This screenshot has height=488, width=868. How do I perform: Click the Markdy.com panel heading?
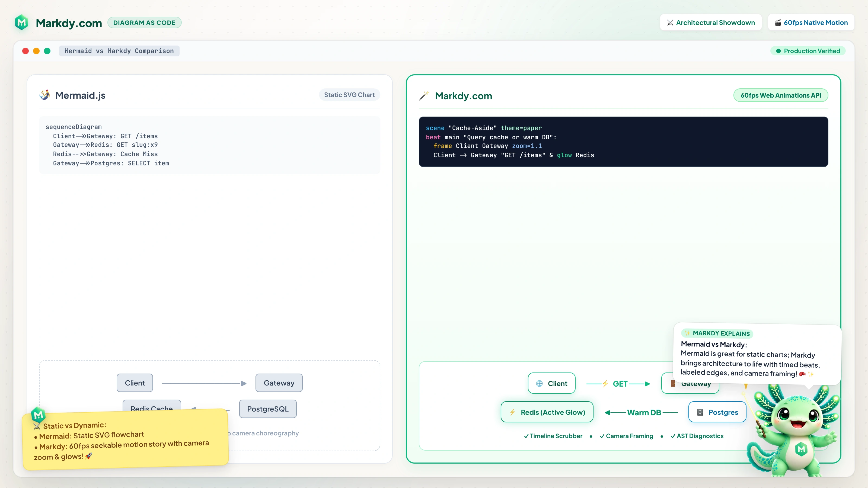[x=464, y=96]
